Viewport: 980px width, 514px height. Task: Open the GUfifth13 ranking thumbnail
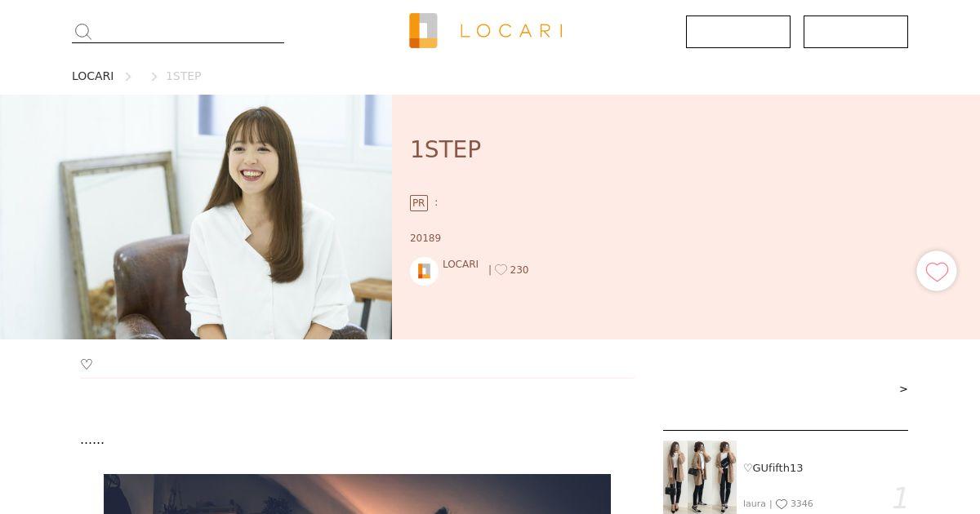700,477
